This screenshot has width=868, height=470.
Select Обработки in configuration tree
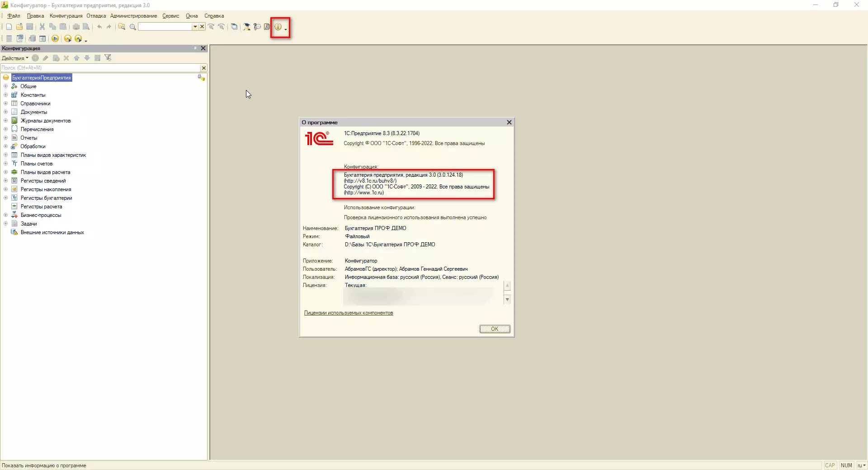click(33, 146)
